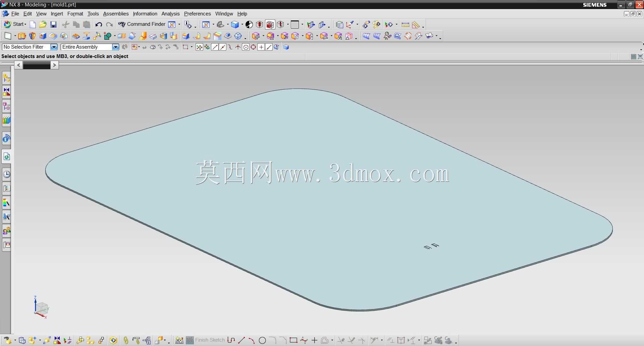Toggle Quadrant Point snap

[253, 47]
